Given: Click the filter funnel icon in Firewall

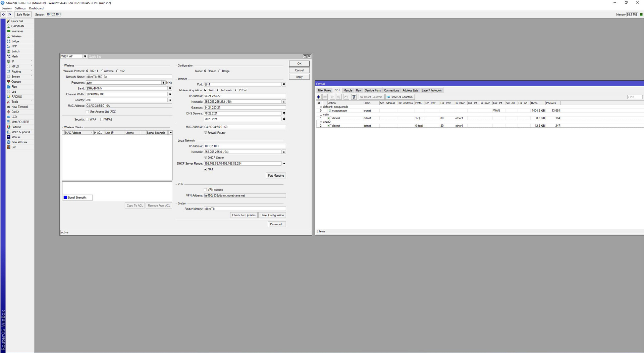Looking at the screenshot, I should 354,97.
